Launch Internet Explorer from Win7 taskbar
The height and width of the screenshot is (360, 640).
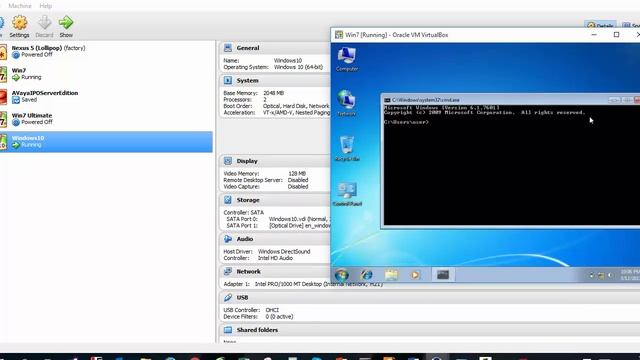point(366,275)
